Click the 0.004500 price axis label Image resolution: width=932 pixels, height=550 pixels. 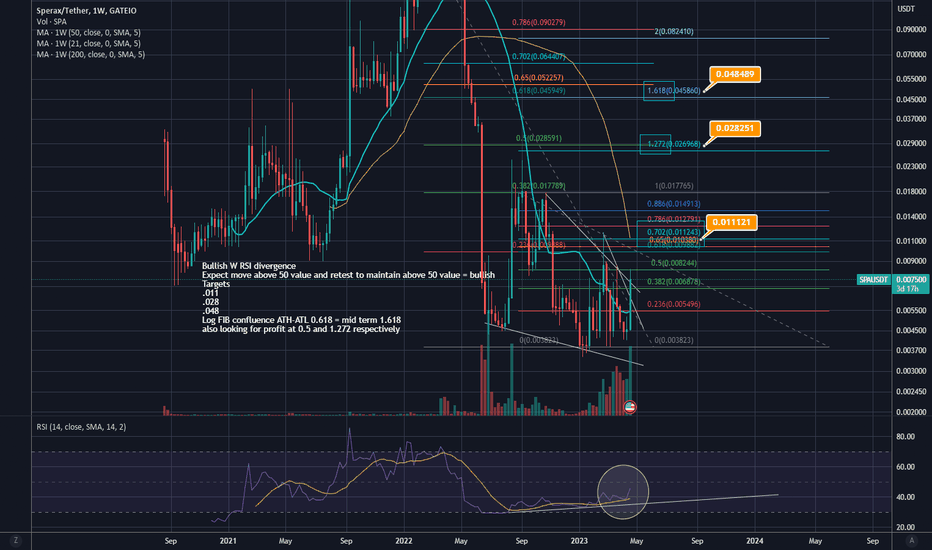pyautogui.click(x=911, y=331)
